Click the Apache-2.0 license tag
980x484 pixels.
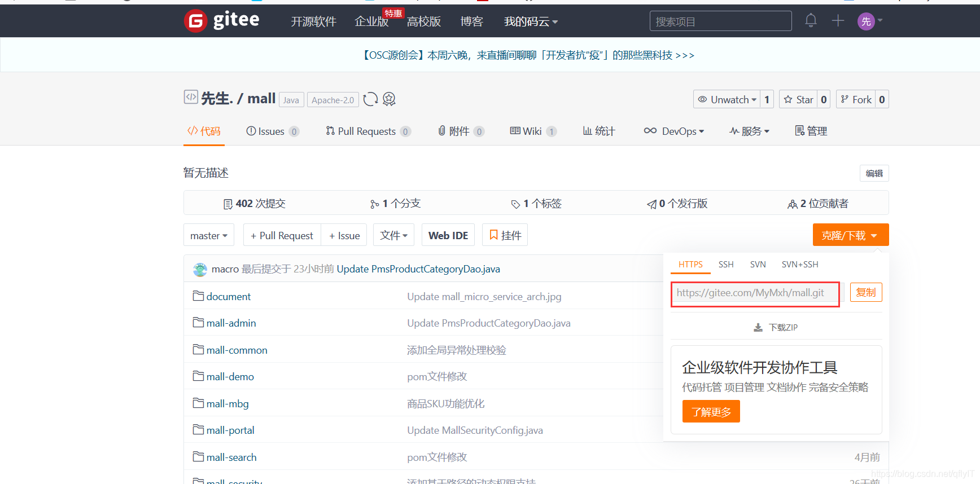tap(333, 100)
